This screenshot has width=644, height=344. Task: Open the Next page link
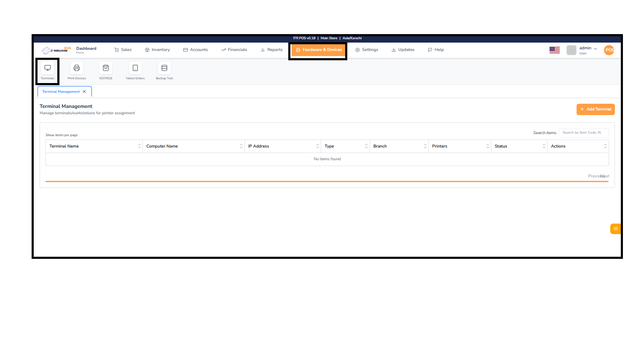click(605, 176)
